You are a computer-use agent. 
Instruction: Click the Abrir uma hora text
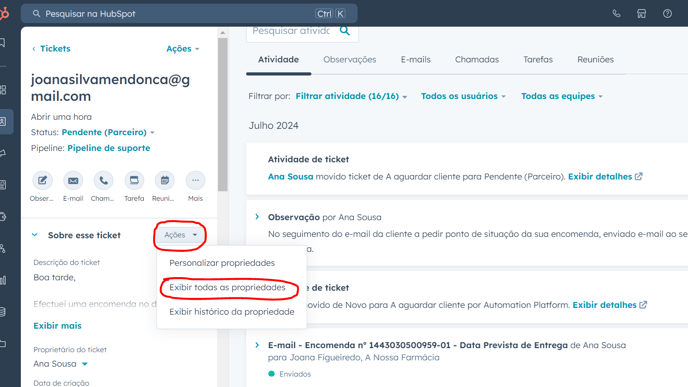pyautogui.click(x=61, y=117)
